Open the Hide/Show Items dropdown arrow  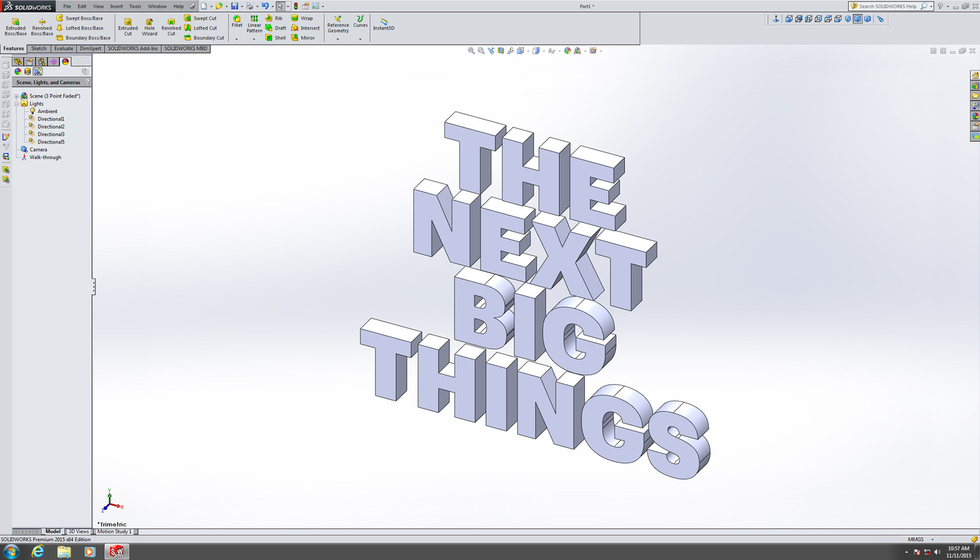click(x=559, y=51)
